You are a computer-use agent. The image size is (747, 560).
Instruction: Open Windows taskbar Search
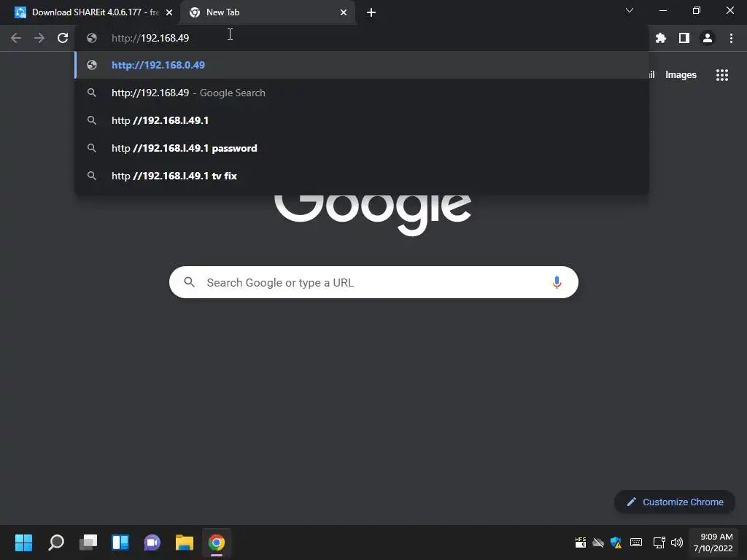click(56, 542)
